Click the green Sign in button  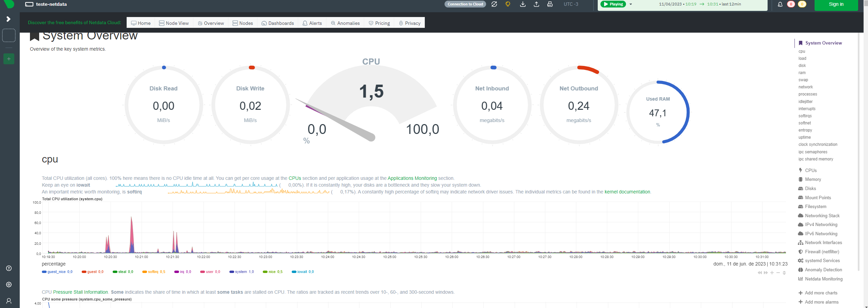[836, 4]
